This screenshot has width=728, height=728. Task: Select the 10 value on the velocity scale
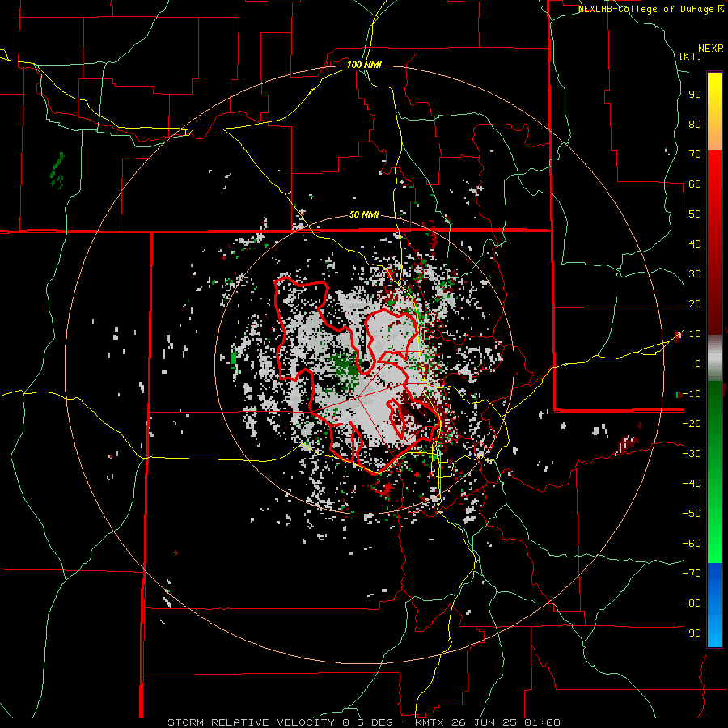pos(695,334)
